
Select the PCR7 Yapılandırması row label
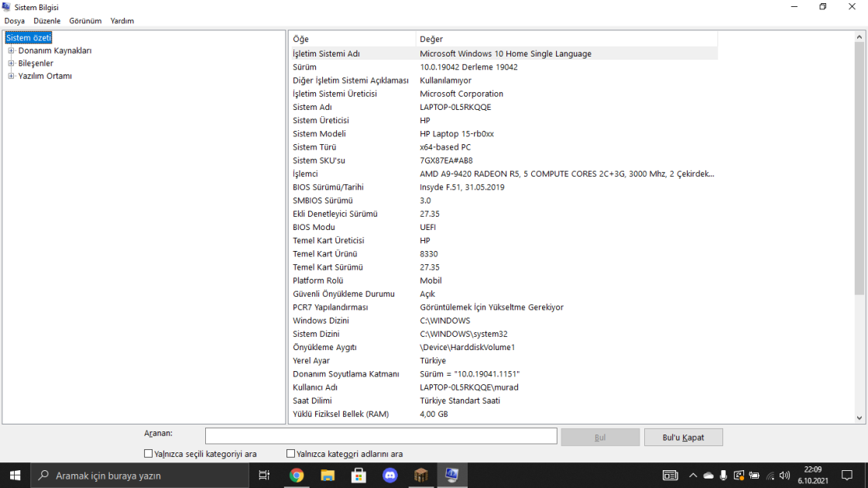coord(330,307)
